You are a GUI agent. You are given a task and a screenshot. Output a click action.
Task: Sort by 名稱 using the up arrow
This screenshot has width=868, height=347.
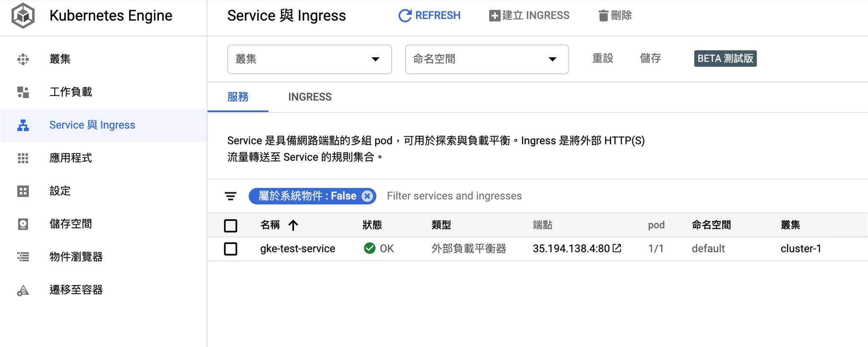click(293, 225)
